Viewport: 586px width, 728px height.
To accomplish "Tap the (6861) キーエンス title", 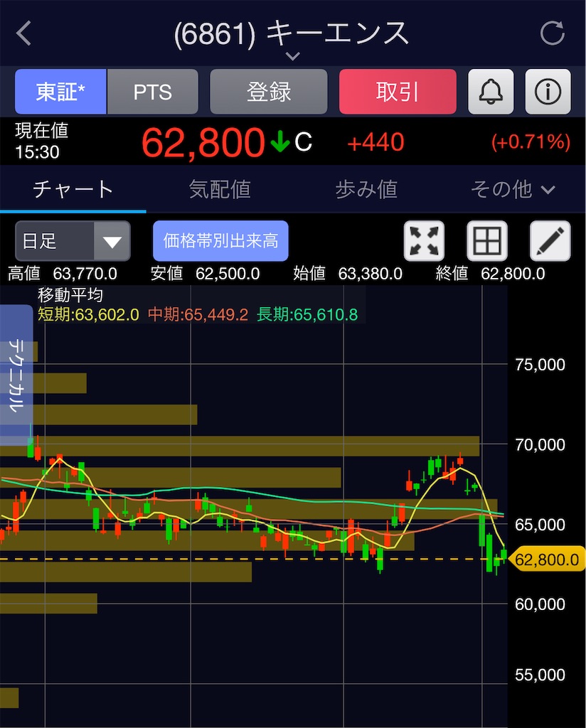I will [x=292, y=33].
